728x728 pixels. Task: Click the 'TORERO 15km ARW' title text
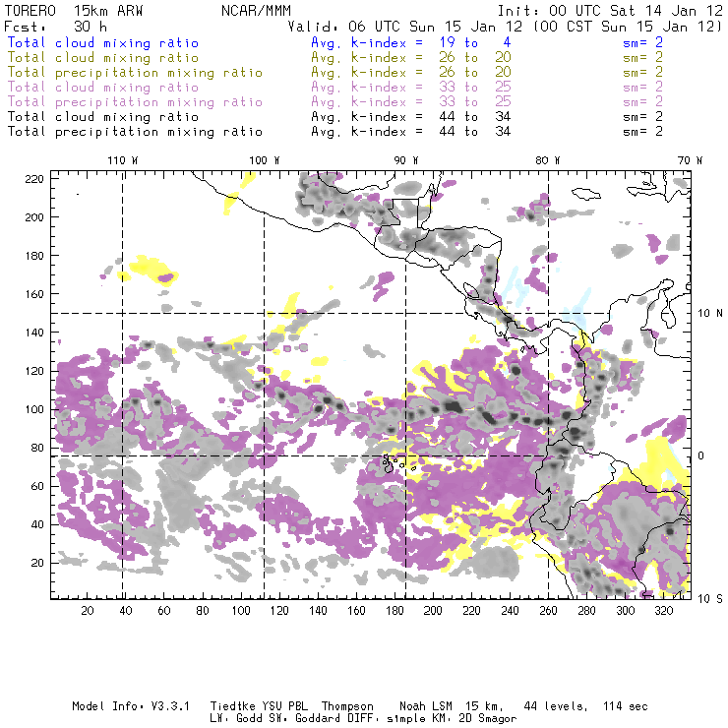pyautogui.click(x=74, y=11)
